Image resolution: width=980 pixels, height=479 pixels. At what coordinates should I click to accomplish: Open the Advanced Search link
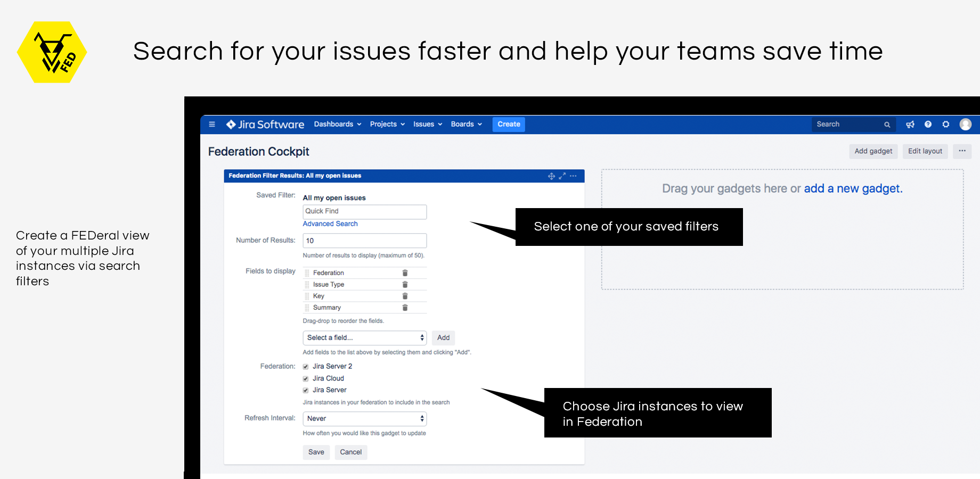coord(330,224)
